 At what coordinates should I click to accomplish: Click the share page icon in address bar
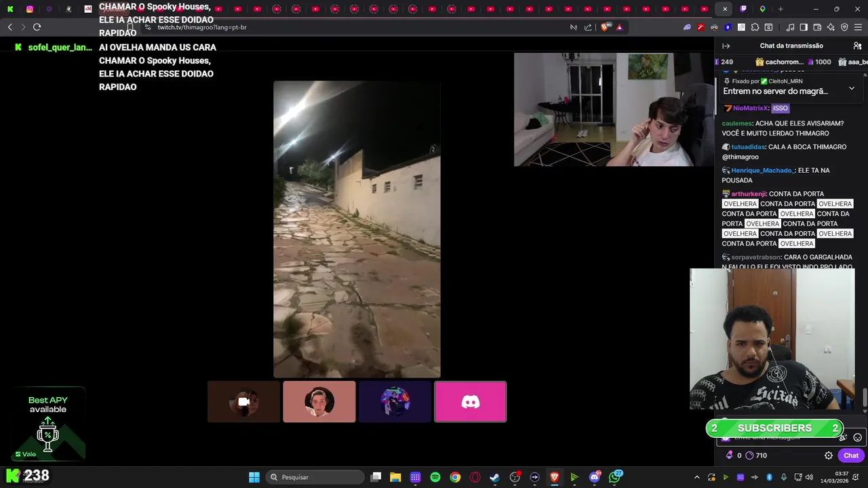(x=588, y=27)
